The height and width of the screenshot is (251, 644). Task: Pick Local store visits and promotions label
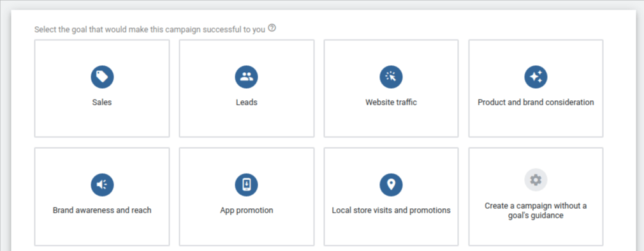391,210
